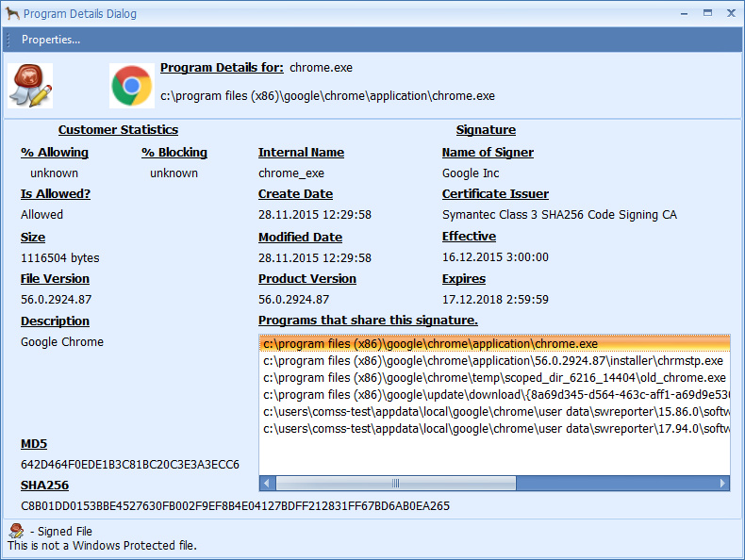Click the left scroll arrow of the list
Image resolution: width=745 pixels, height=560 pixels.
point(267,483)
